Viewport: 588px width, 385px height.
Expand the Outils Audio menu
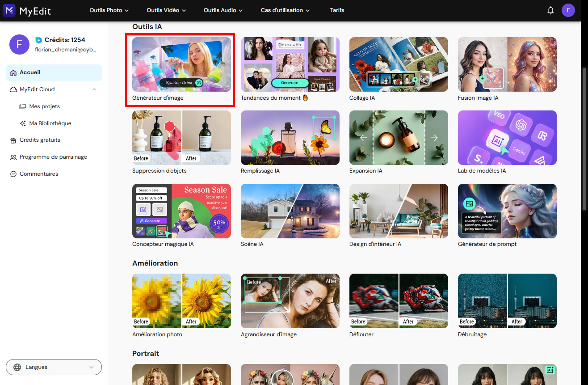223,10
